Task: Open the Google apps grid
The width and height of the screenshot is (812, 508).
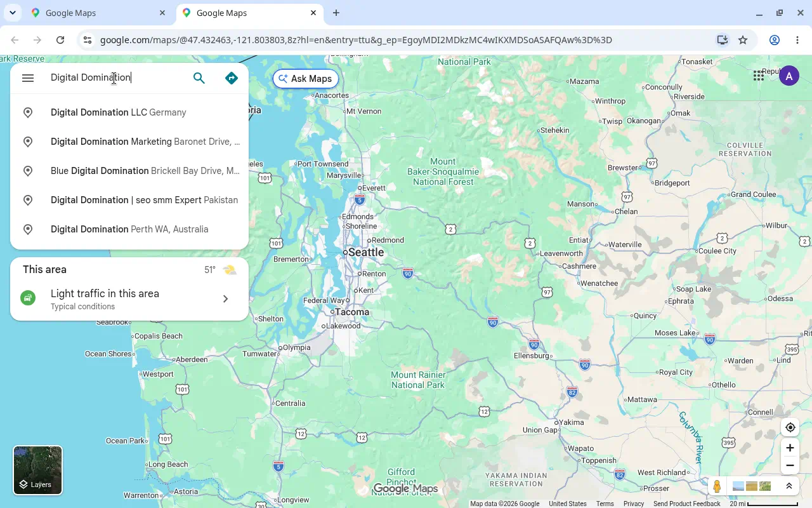Action: (x=759, y=76)
